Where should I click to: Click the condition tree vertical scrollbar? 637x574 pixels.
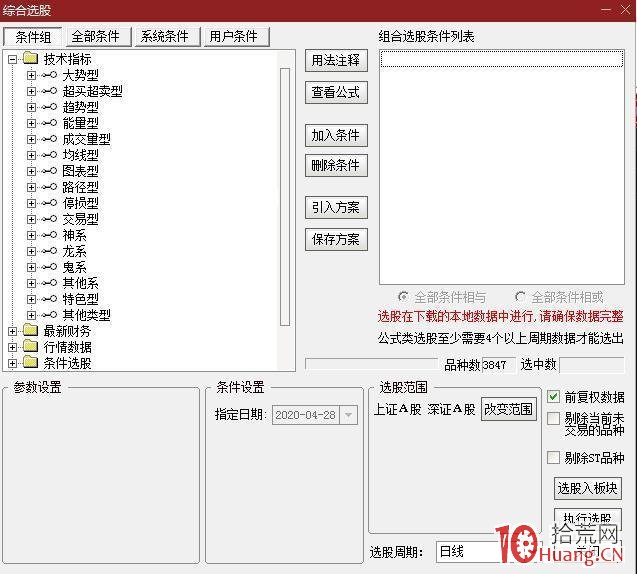[285, 197]
